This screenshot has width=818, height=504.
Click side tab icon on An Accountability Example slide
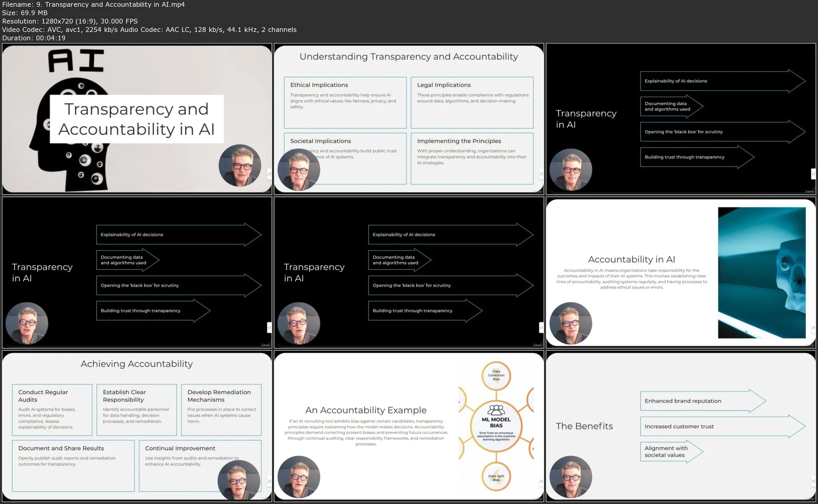(541, 481)
